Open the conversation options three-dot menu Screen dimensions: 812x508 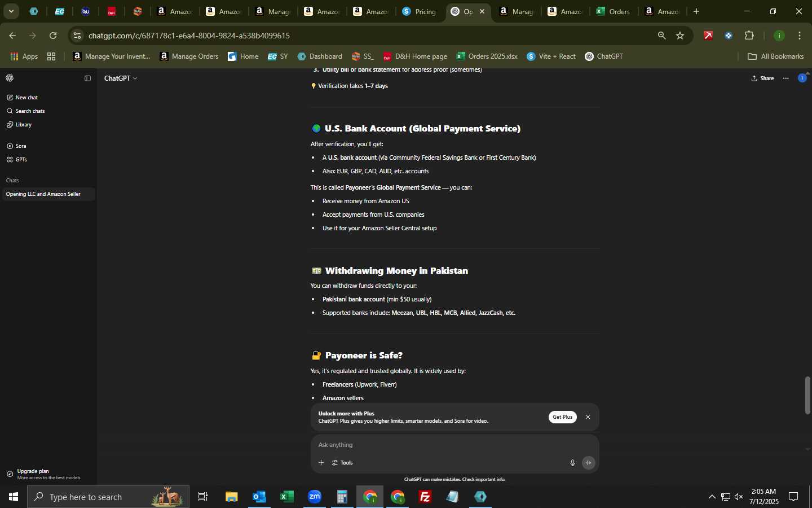pyautogui.click(x=786, y=78)
